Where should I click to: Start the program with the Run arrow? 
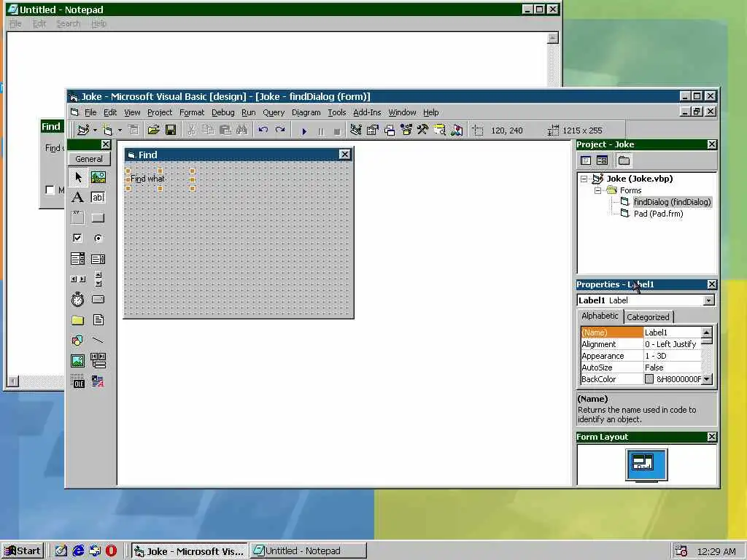click(x=304, y=131)
